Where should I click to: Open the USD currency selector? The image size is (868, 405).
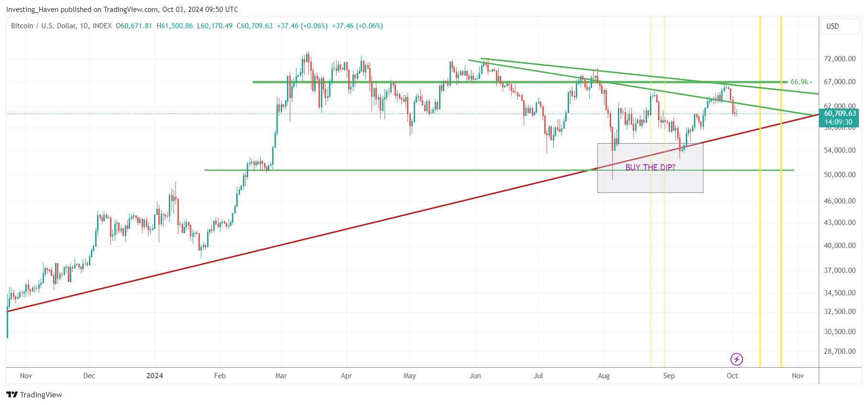click(x=840, y=26)
